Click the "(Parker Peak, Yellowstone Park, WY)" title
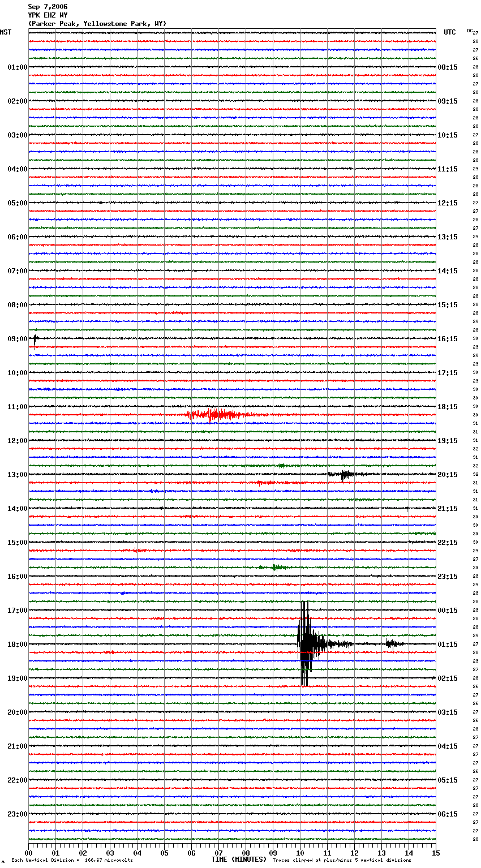Viewport: 481px width, 868px height. pyautogui.click(x=97, y=24)
